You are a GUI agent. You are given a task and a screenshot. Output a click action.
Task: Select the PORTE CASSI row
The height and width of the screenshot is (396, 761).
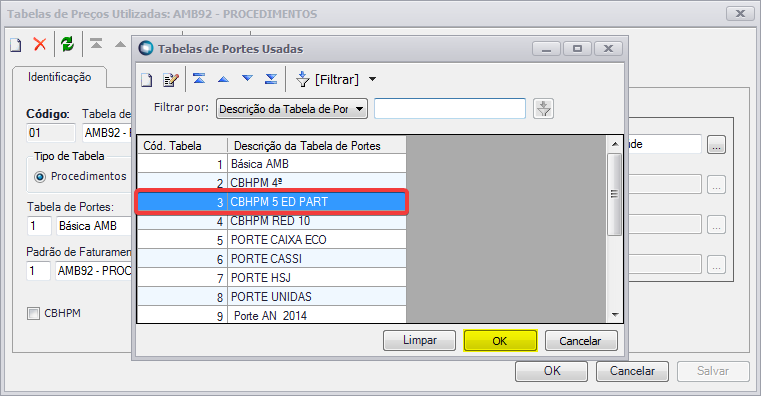click(272, 259)
